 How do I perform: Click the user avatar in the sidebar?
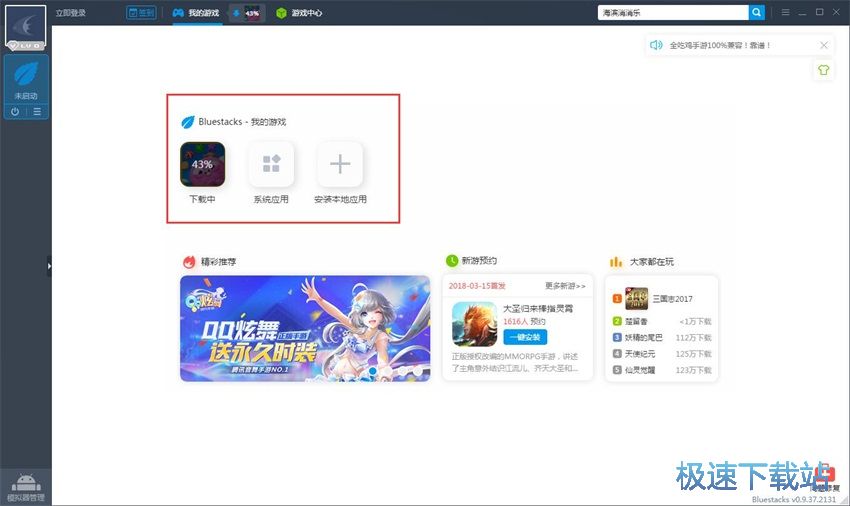pos(25,25)
